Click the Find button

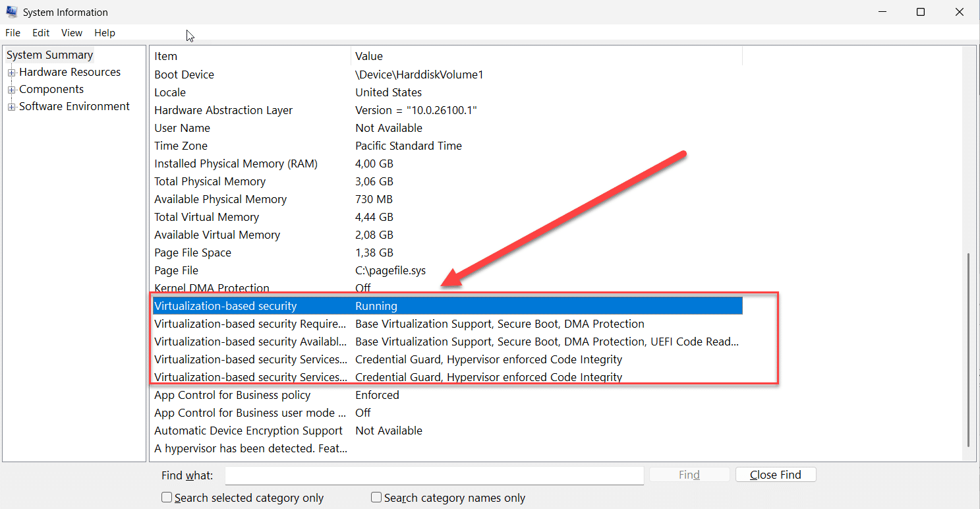[689, 474]
